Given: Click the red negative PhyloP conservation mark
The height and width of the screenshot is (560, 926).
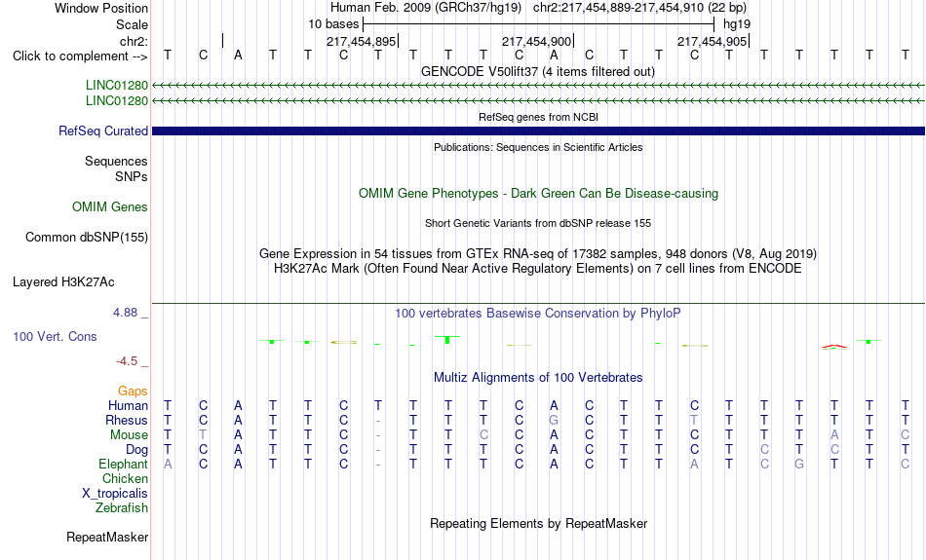Looking at the screenshot, I should coord(833,347).
